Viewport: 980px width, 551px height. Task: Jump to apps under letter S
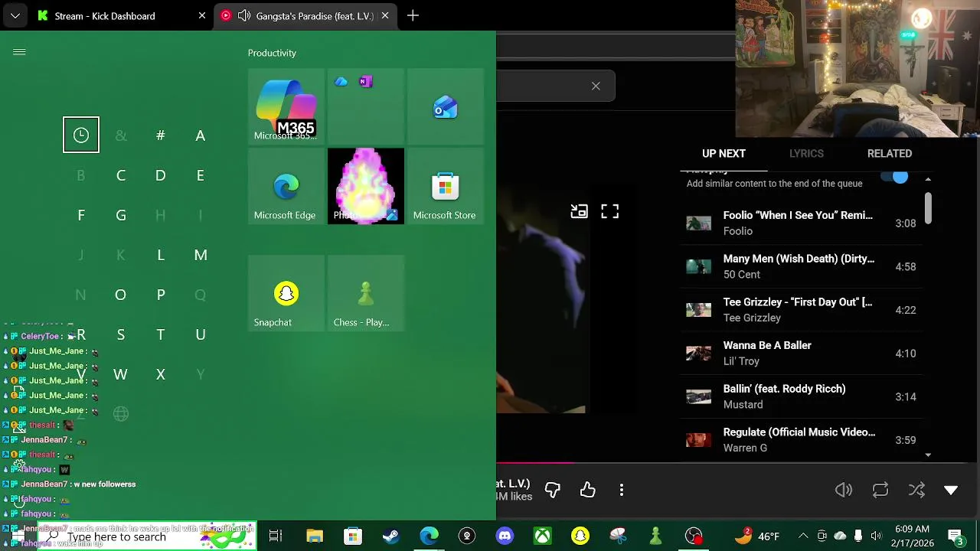[121, 334]
